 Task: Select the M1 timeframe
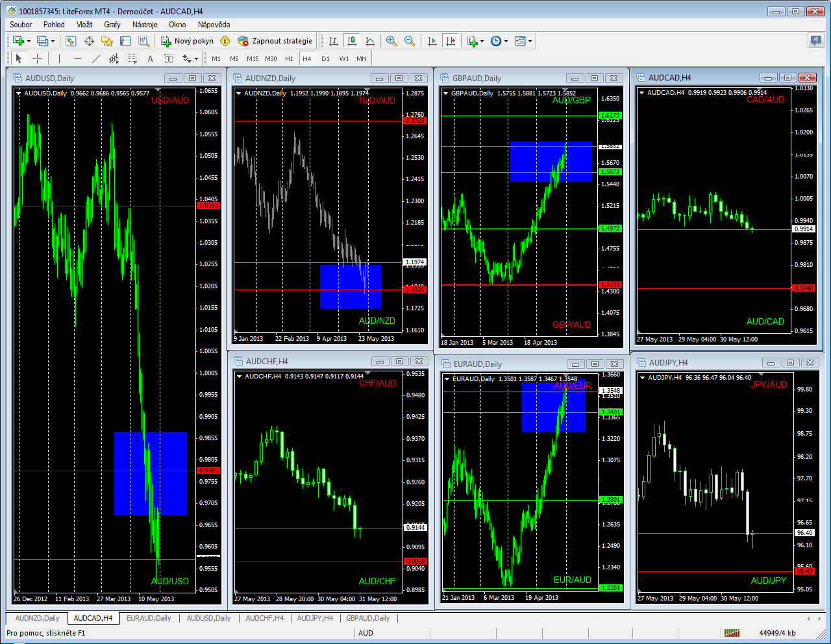pos(216,58)
